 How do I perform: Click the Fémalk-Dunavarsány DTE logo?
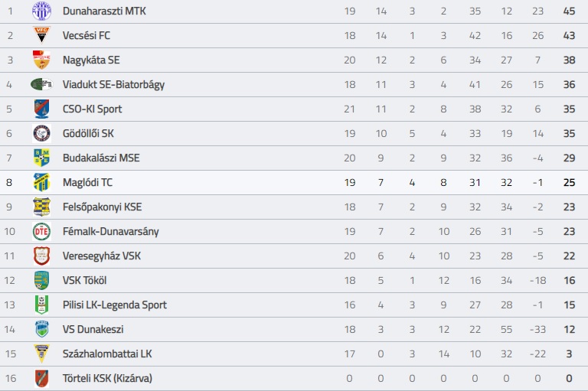pyautogui.click(x=41, y=231)
